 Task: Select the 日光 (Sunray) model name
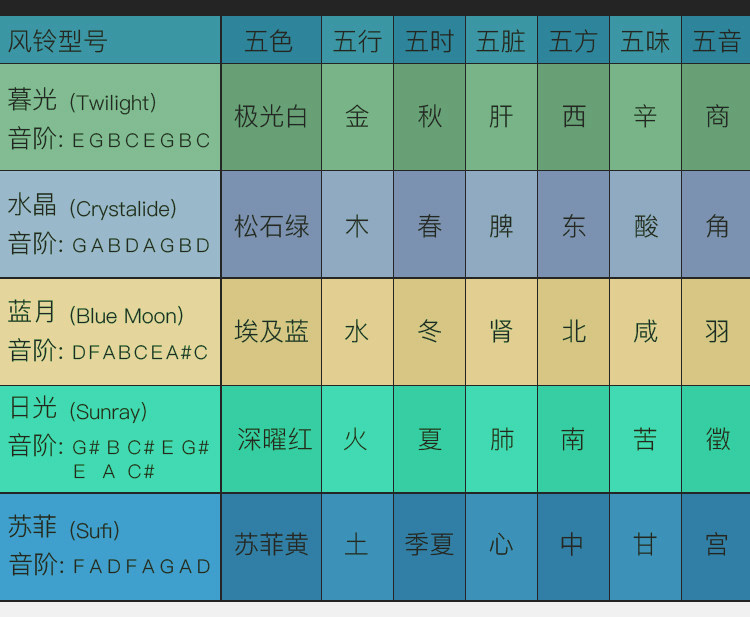[78, 409]
